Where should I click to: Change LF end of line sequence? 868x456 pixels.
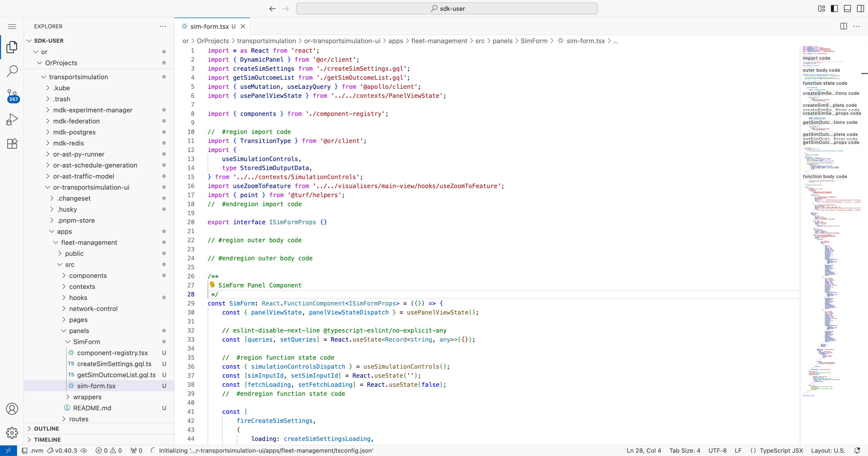[x=738, y=451]
